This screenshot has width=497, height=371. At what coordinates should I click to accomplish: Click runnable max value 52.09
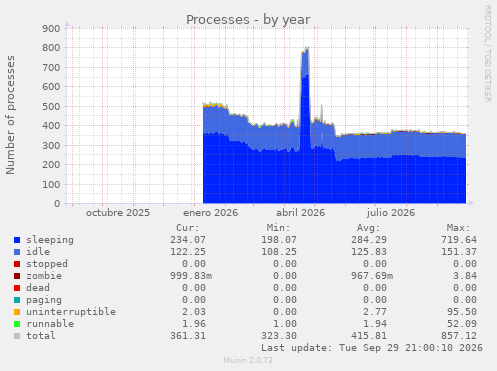(x=462, y=324)
